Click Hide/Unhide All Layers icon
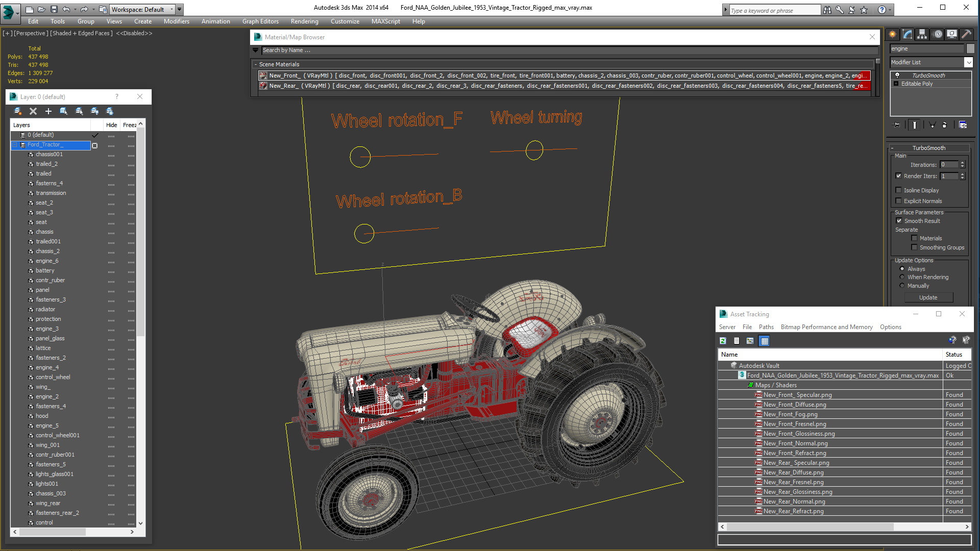Screen dimensions: 980x551 coord(94,111)
